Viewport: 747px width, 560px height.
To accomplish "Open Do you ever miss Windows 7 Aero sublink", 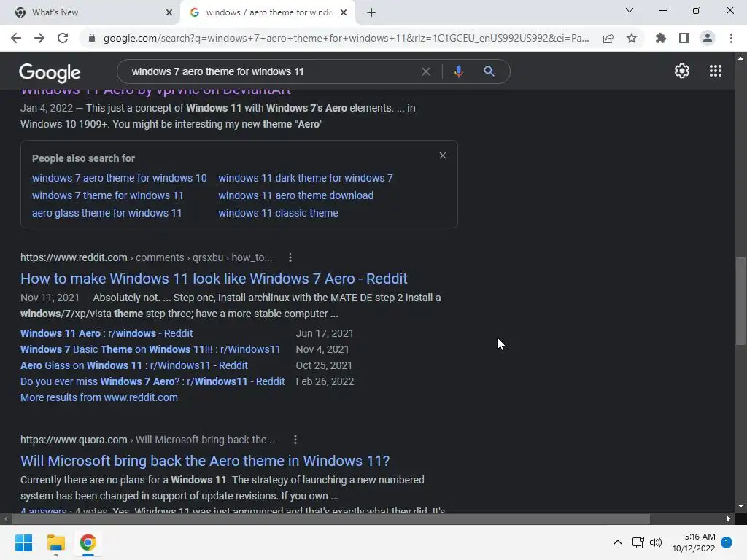I will coord(152,382).
